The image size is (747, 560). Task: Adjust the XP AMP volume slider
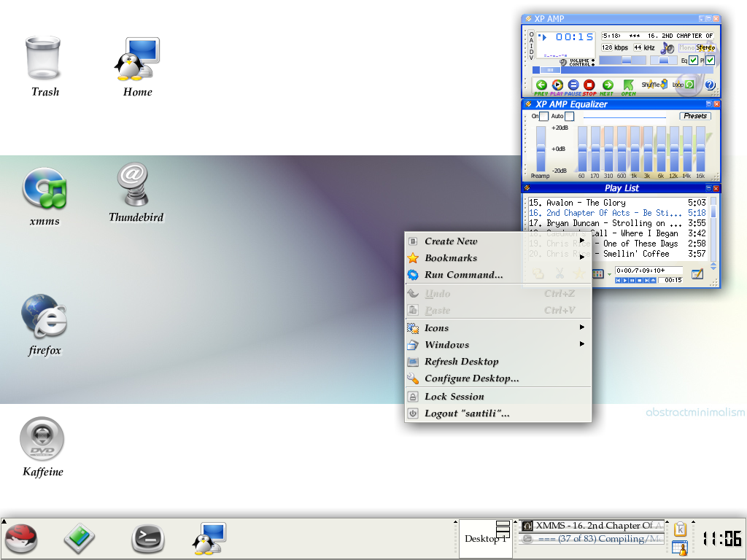point(622,60)
